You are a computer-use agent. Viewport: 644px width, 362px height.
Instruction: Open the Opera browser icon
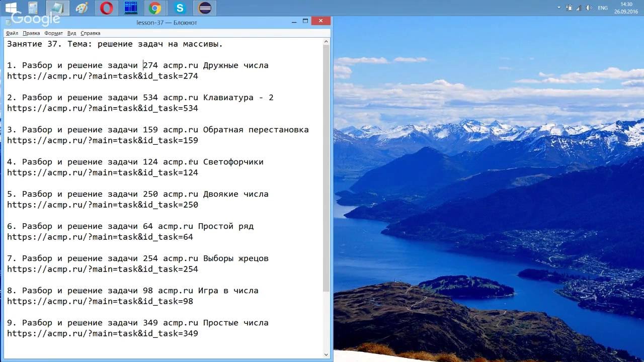[106, 8]
